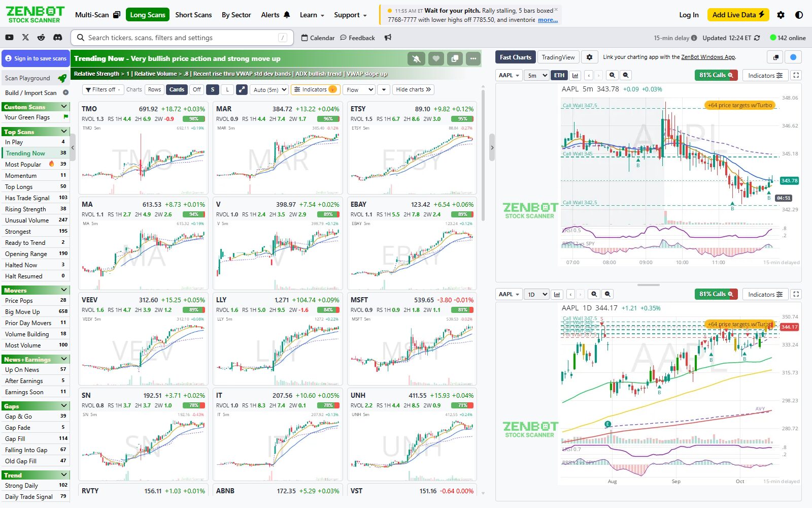This screenshot has height=508, width=812.
Task: Open the Long Scans tab
Action: coord(148,15)
